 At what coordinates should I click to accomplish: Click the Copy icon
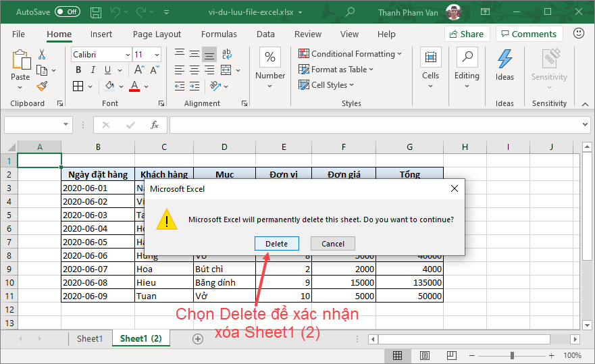pos(42,71)
